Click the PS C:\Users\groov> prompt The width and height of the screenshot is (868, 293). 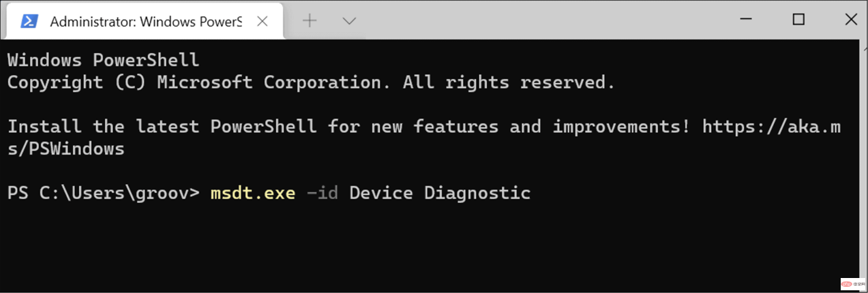[x=103, y=194]
